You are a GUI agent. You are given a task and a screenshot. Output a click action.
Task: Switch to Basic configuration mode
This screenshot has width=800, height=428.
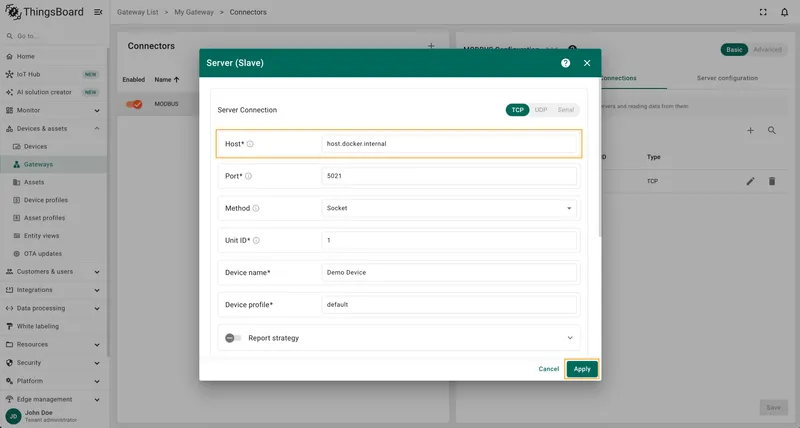pyautogui.click(x=734, y=49)
